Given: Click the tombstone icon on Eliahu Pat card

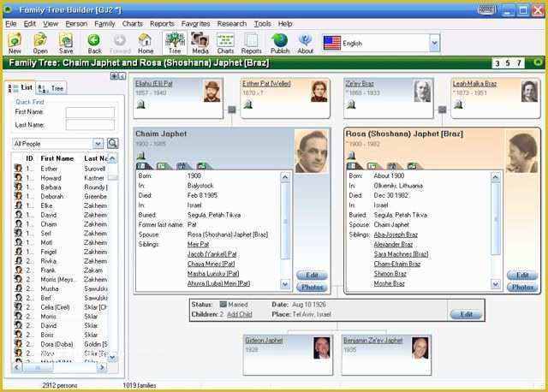Looking at the screenshot, I should point(140,104).
